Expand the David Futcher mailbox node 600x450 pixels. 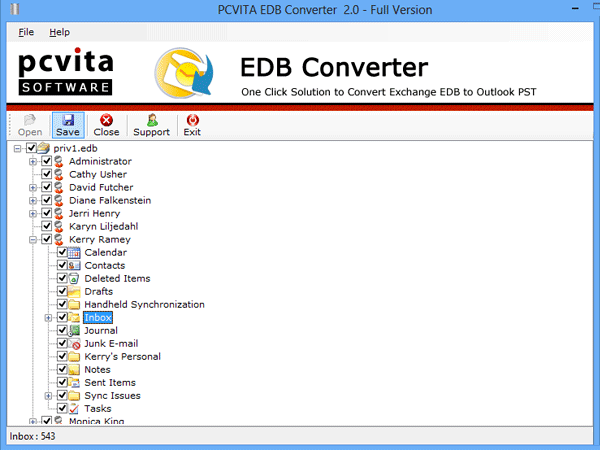[33, 188]
